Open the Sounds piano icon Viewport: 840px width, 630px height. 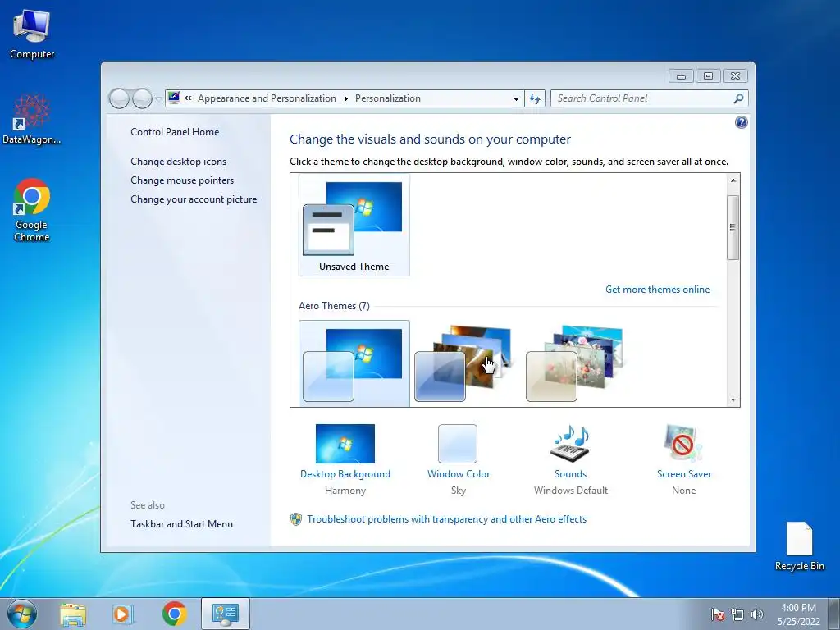point(571,444)
